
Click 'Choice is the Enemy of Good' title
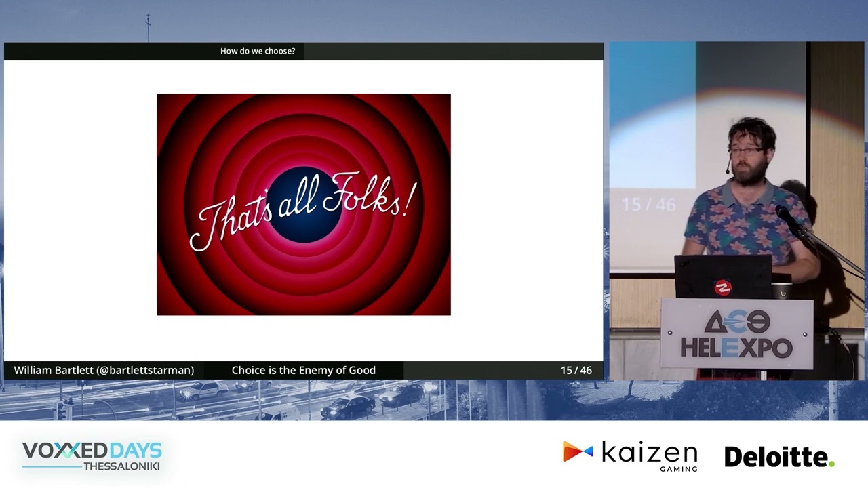pyautogui.click(x=304, y=370)
